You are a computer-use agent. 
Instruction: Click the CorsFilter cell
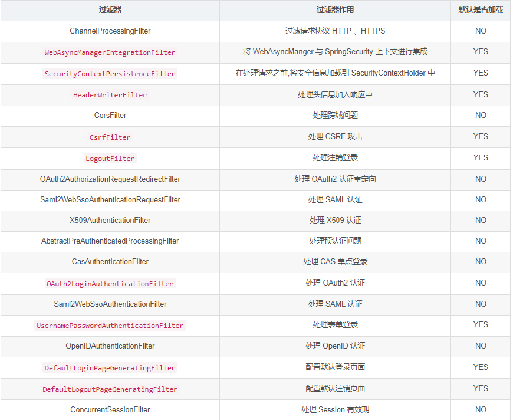click(x=110, y=116)
